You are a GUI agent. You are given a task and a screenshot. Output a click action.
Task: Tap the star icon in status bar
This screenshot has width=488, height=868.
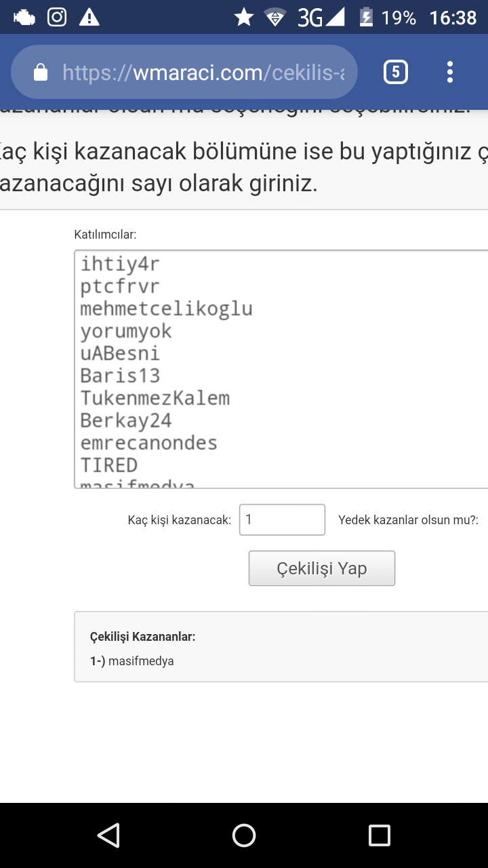click(243, 17)
